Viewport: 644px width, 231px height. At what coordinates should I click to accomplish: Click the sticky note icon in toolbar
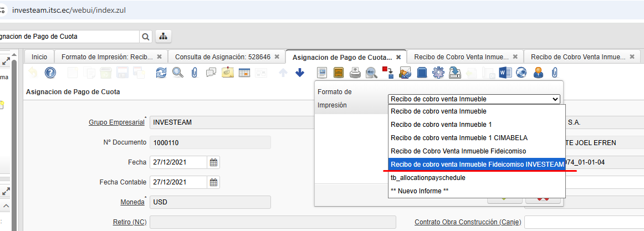click(x=227, y=73)
